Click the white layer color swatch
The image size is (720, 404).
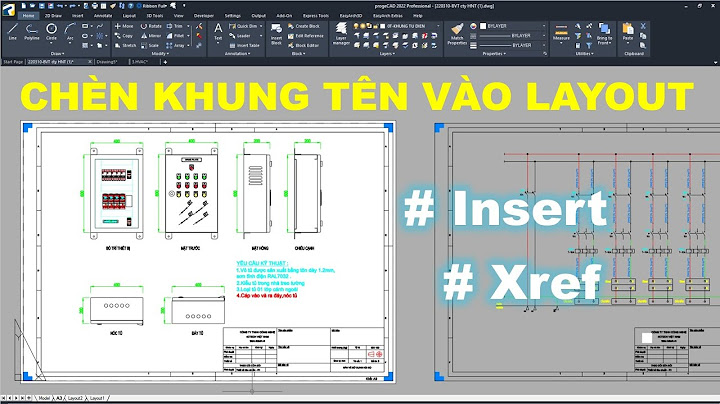click(x=383, y=26)
